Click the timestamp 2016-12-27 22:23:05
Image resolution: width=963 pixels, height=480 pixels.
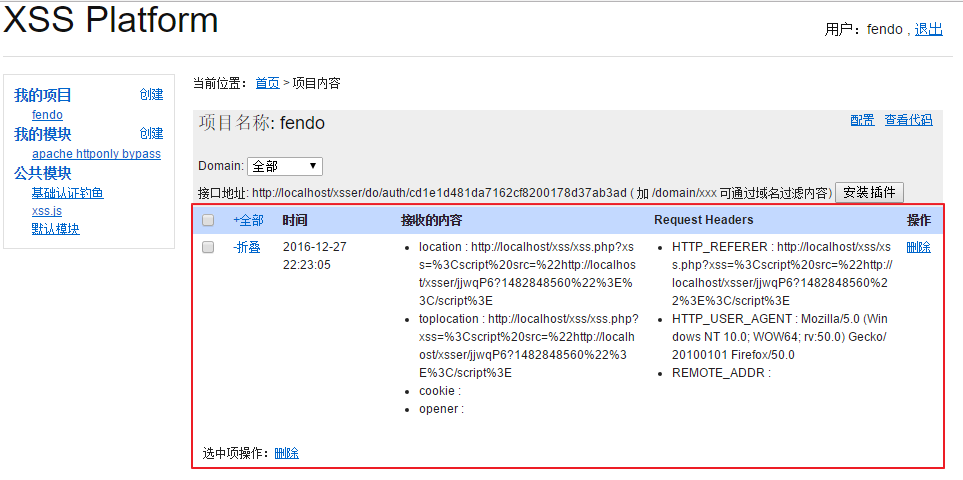point(314,256)
